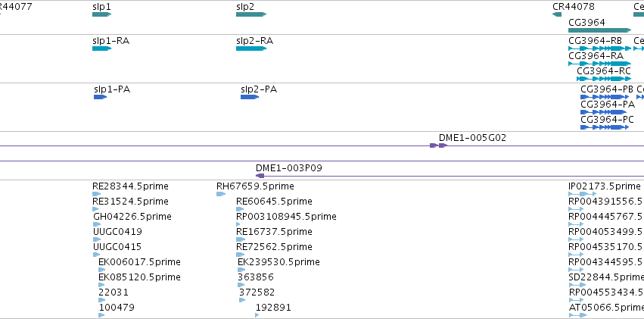
Task: Click the SD22844.5prime EST glyph
Action: click(x=577, y=286)
